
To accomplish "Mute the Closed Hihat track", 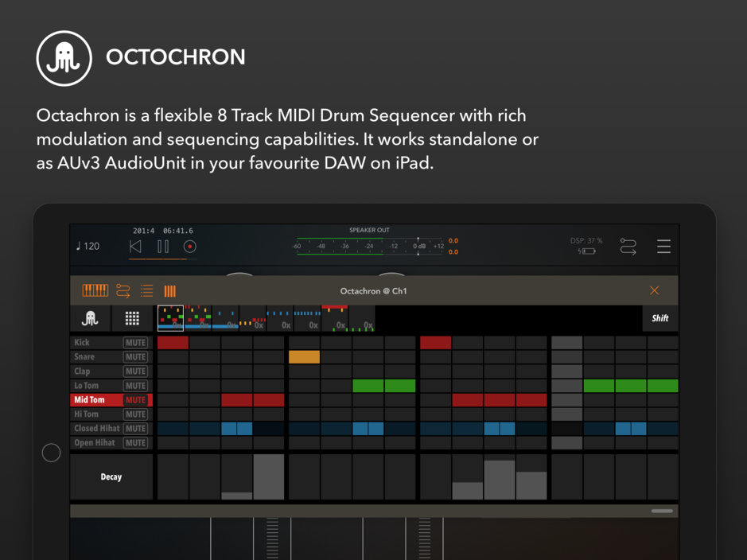I will click(x=135, y=429).
